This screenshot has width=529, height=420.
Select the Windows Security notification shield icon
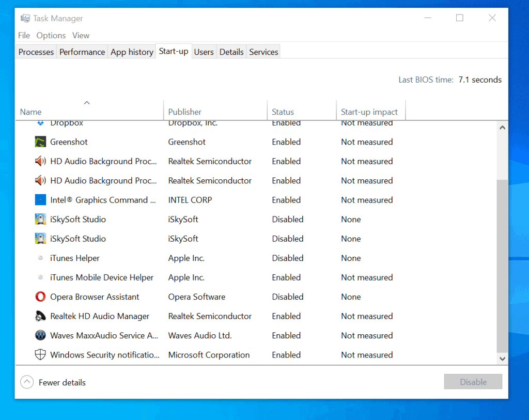pos(41,354)
